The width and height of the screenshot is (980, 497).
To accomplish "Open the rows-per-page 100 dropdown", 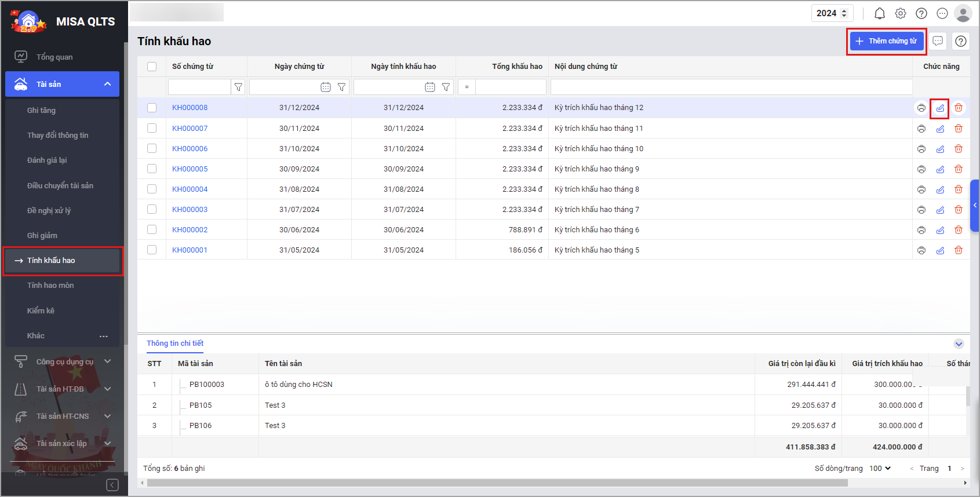I will (x=880, y=468).
